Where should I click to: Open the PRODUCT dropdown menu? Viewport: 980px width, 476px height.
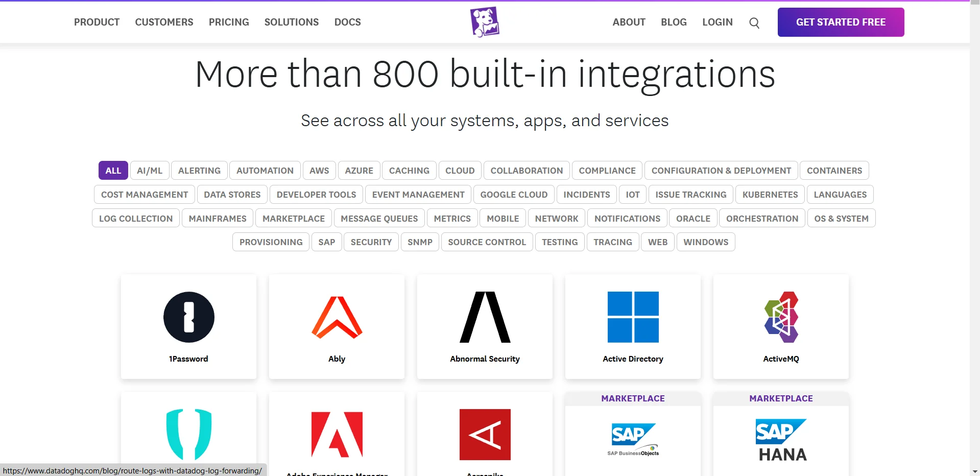click(x=96, y=22)
